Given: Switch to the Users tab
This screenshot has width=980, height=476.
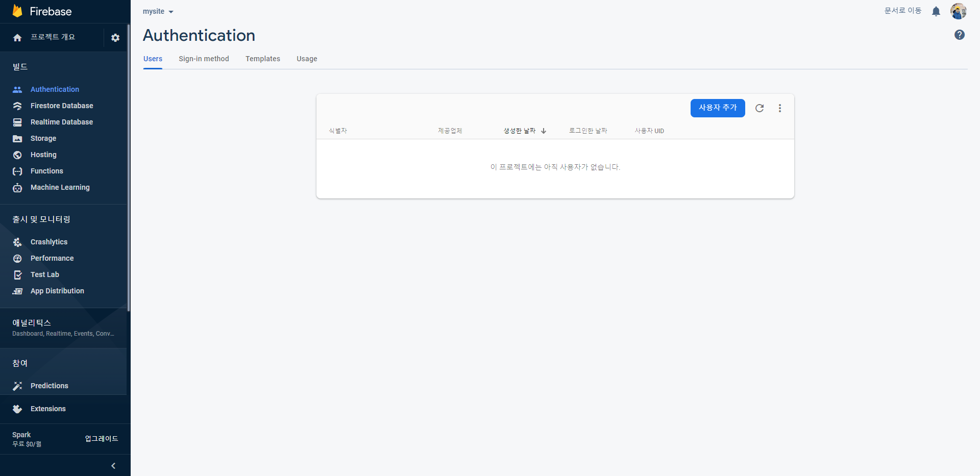Looking at the screenshot, I should click(153, 59).
